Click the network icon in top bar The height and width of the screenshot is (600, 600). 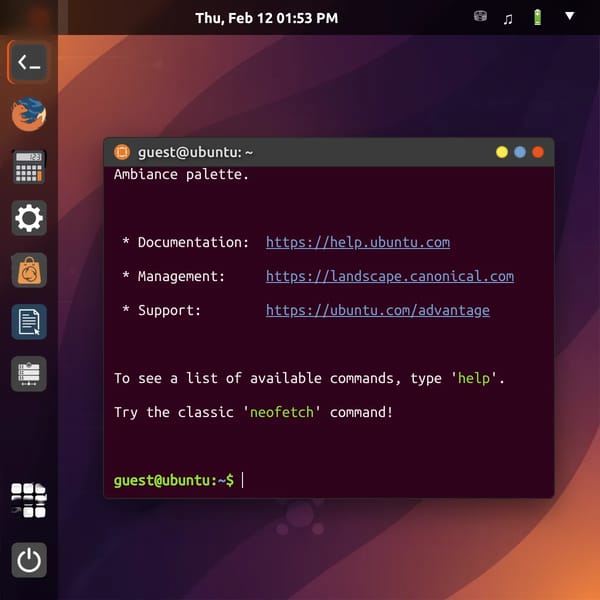click(480, 16)
